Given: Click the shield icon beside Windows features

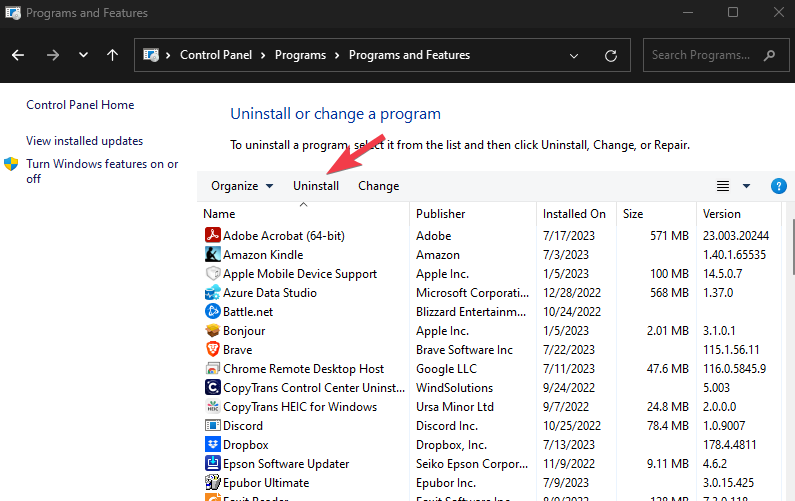Looking at the screenshot, I should point(11,164).
